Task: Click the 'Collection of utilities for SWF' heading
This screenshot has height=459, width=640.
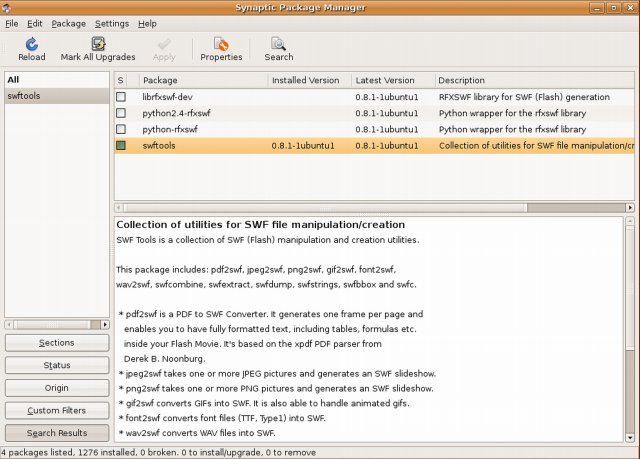Action: [x=260, y=225]
